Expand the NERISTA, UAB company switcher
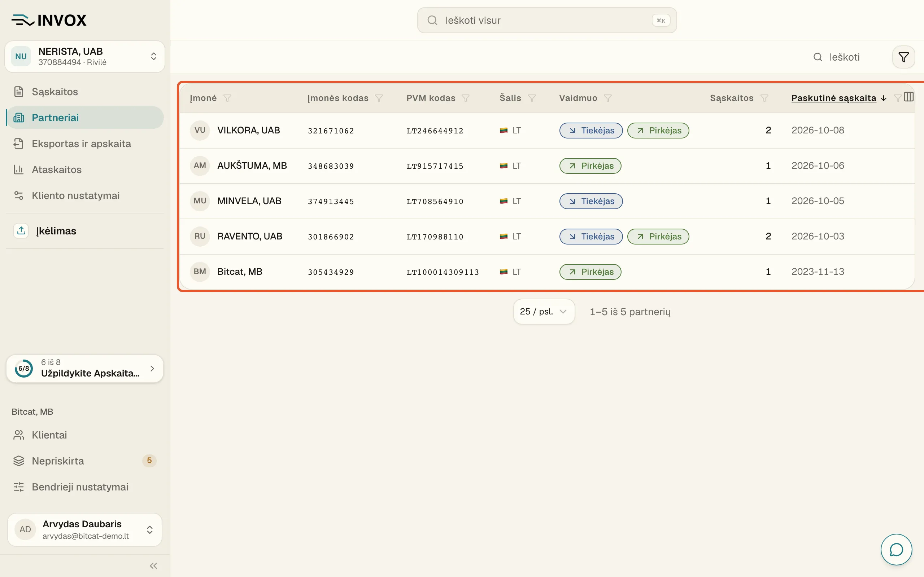924x577 pixels. pyautogui.click(x=85, y=57)
